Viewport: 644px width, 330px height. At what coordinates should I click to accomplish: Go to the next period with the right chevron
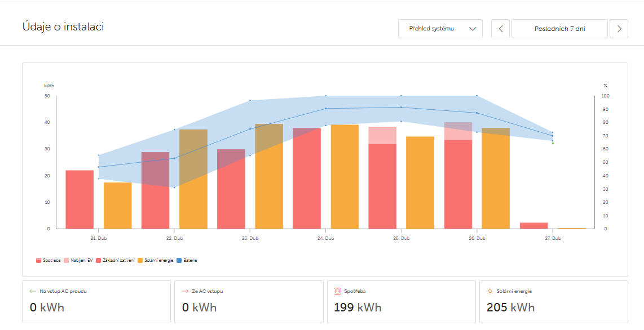pyautogui.click(x=619, y=29)
